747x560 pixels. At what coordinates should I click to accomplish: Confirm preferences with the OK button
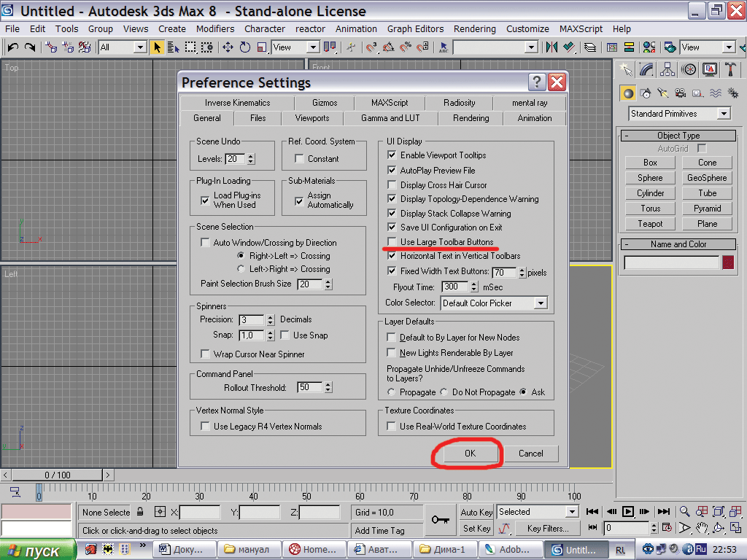(471, 454)
